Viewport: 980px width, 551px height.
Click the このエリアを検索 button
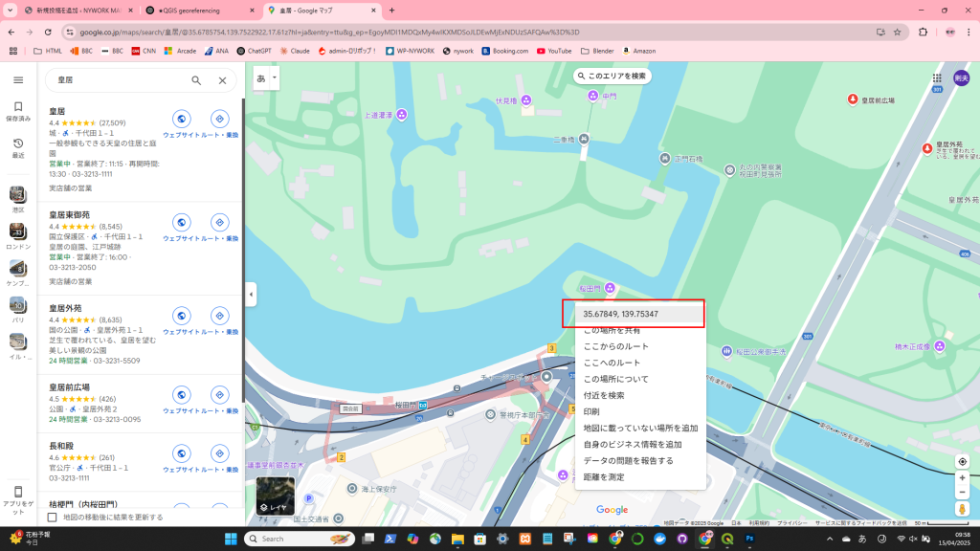(x=612, y=76)
